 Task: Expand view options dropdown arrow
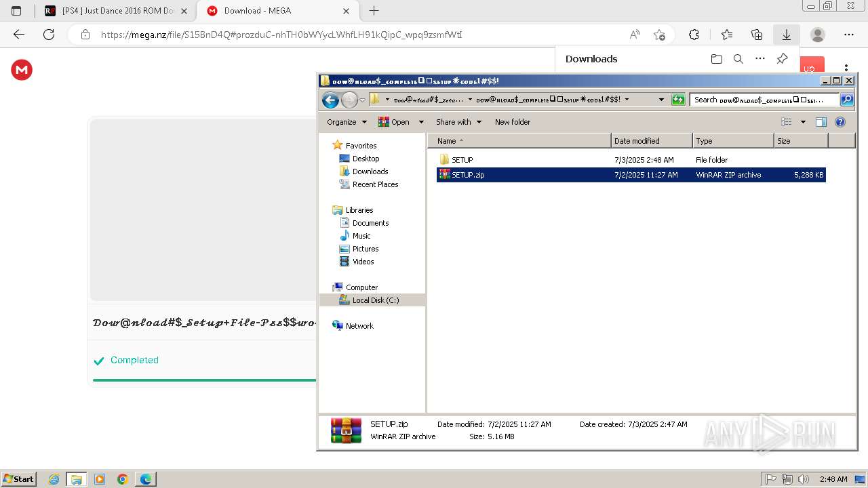[x=803, y=122]
